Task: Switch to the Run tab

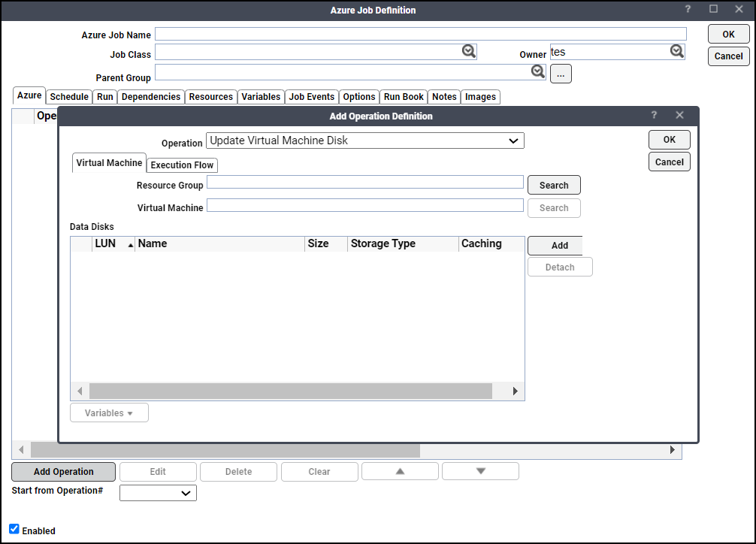Action: 105,97
